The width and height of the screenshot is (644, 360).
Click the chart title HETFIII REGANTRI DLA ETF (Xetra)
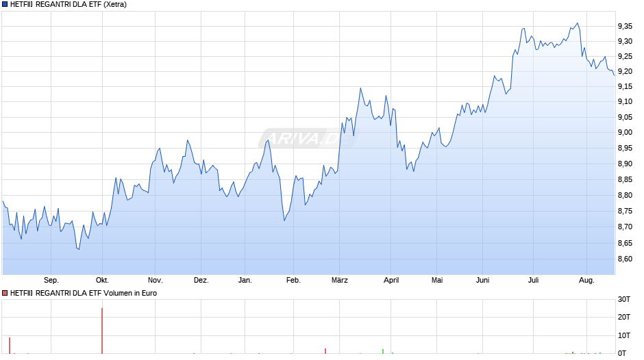[69, 5]
